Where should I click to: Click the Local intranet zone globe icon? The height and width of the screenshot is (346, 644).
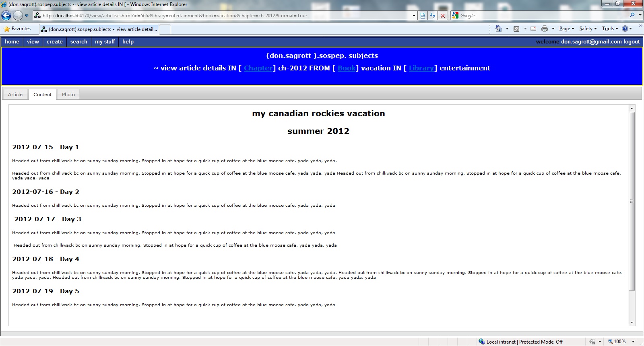click(x=481, y=342)
